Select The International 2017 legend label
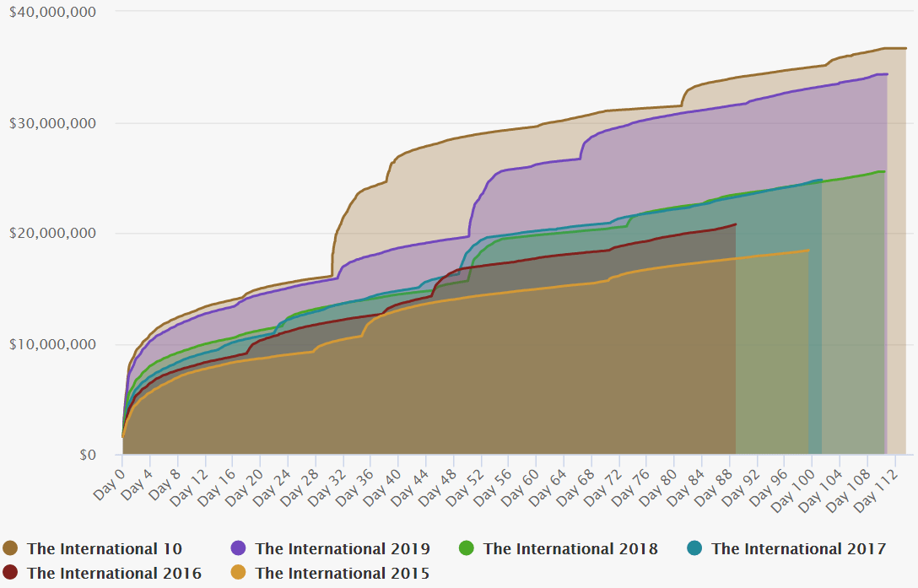Viewport: 918px width, 588px height. tap(798, 548)
